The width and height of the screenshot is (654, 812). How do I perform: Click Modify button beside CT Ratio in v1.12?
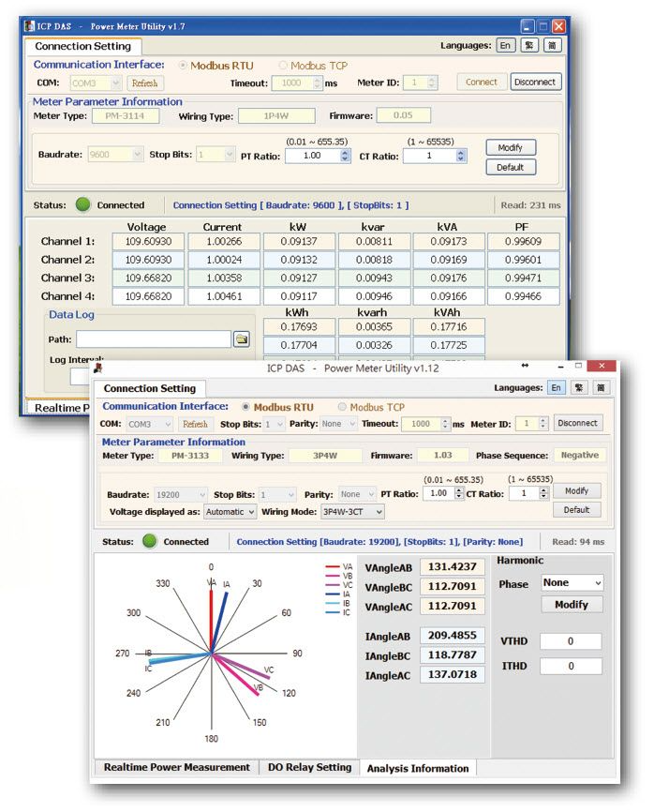click(x=577, y=490)
